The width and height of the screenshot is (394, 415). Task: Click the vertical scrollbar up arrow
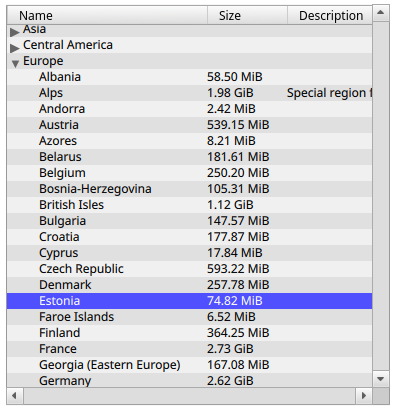click(x=381, y=13)
